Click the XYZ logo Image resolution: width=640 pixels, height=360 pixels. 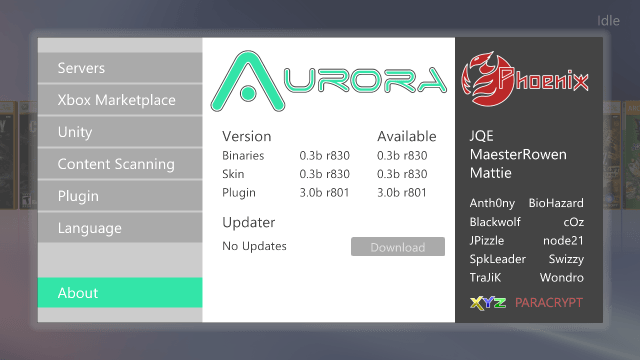tap(488, 303)
